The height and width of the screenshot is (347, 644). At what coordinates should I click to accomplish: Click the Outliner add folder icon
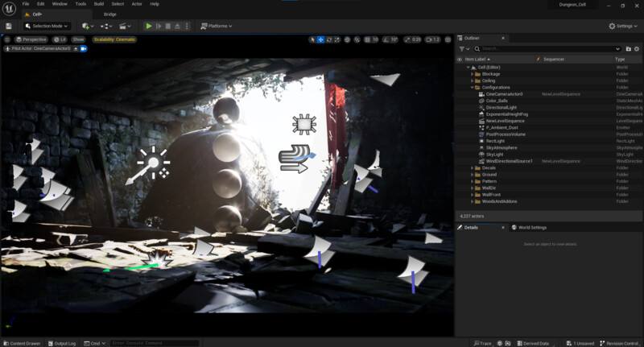(x=629, y=49)
